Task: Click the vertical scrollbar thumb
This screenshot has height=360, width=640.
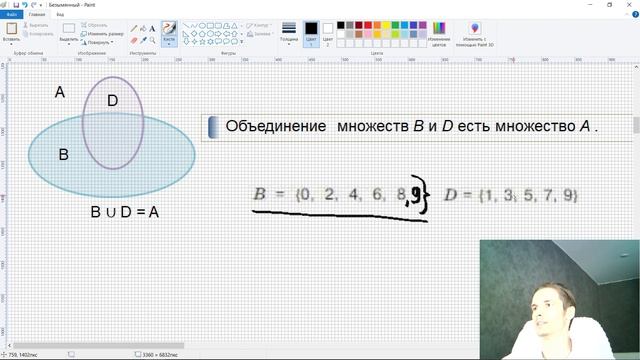Action: tap(636, 125)
